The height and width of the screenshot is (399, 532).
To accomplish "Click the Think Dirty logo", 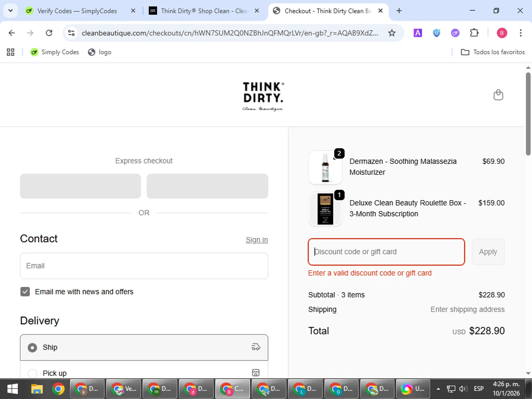I will [263, 96].
